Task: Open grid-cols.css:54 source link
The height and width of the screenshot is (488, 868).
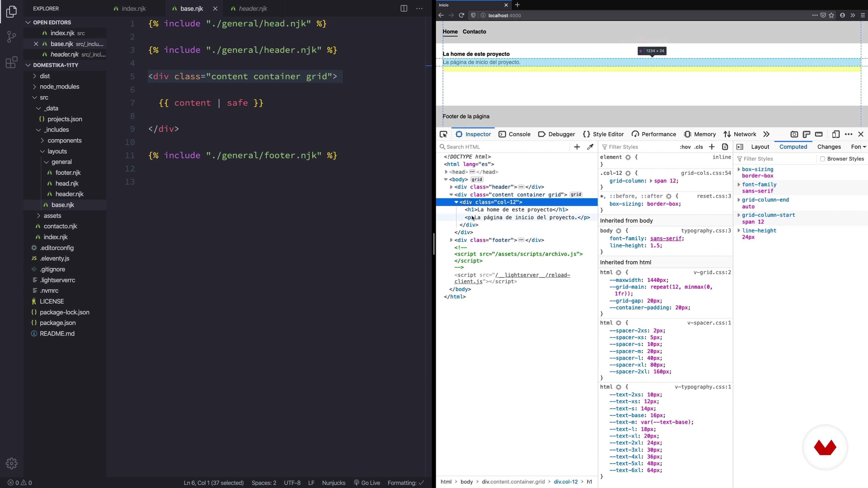Action: click(x=706, y=173)
